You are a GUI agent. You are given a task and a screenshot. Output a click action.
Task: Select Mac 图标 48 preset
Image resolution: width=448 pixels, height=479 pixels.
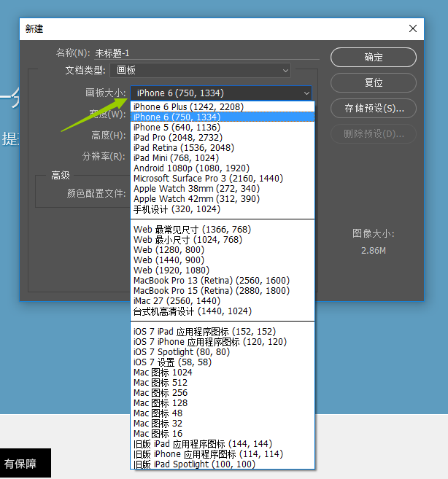click(x=223, y=413)
